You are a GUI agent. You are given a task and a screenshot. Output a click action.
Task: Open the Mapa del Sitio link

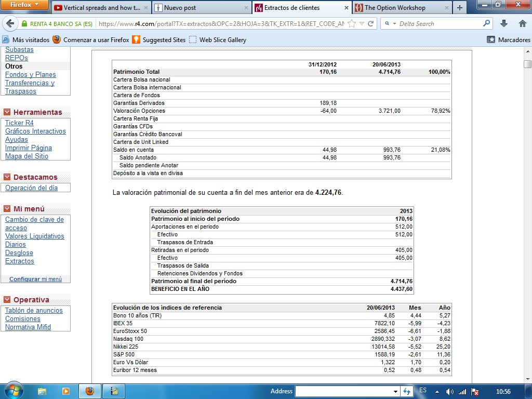26,156
